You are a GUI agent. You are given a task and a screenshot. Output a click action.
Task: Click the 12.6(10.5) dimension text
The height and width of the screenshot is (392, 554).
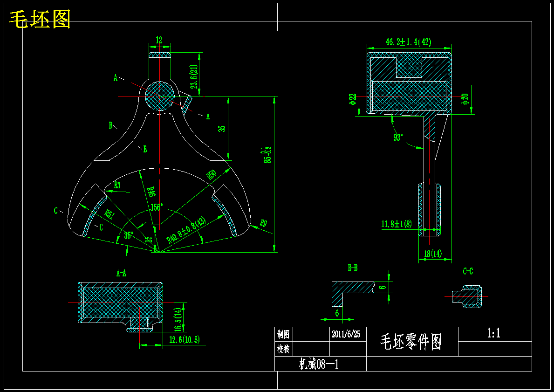pyautogui.click(x=184, y=340)
